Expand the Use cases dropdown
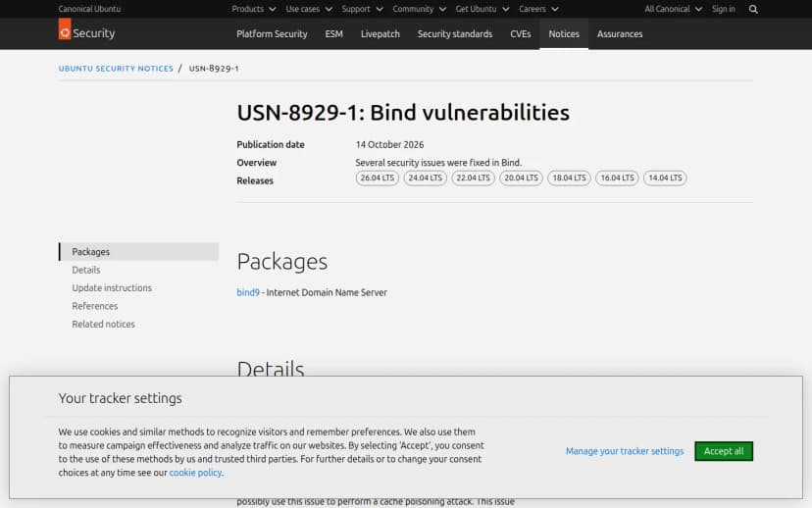 pos(309,9)
